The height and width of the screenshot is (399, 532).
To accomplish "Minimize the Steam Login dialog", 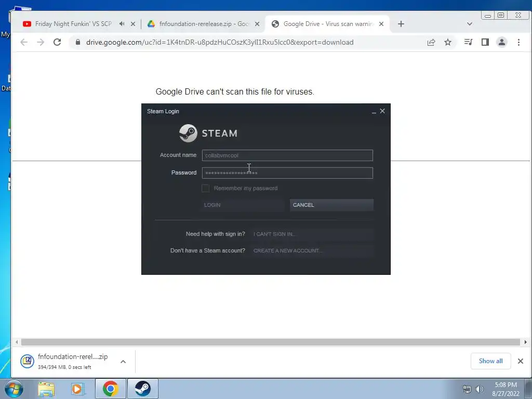I will pyautogui.click(x=374, y=111).
